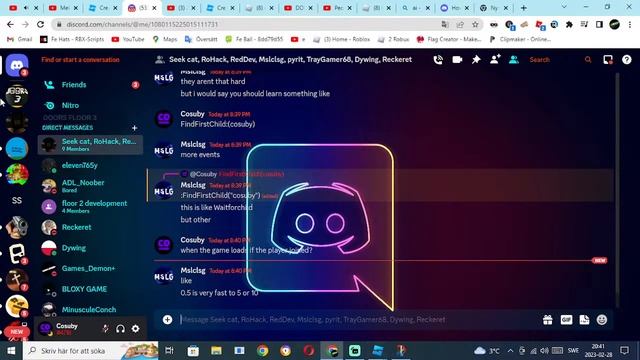Open File Explorer from taskbar
The height and width of the screenshot is (360, 640).
(216, 351)
